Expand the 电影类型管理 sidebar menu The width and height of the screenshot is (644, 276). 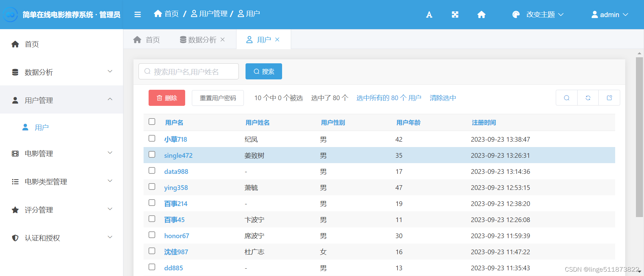click(110, 181)
